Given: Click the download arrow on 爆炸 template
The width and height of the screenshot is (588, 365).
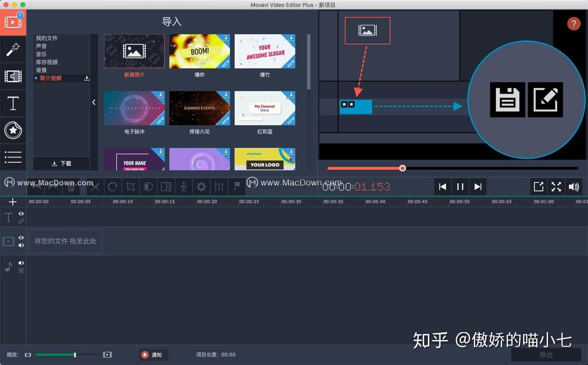Looking at the screenshot, I should point(226,39).
